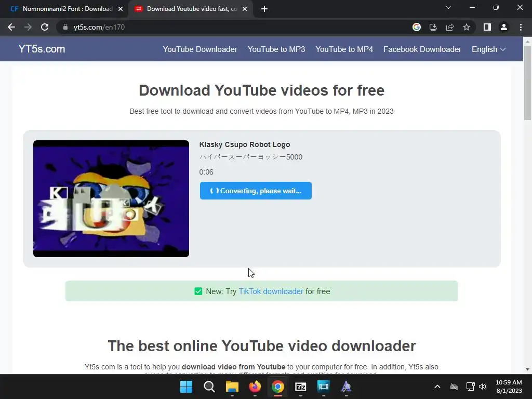Click the Klasky Csupo Robot Logo title
Image resolution: width=532 pixels, height=399 pixels.
(245, 144)
